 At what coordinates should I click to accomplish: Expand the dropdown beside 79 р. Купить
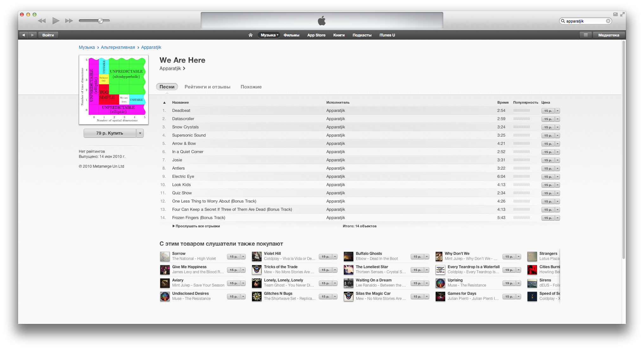tap(140, 133)
